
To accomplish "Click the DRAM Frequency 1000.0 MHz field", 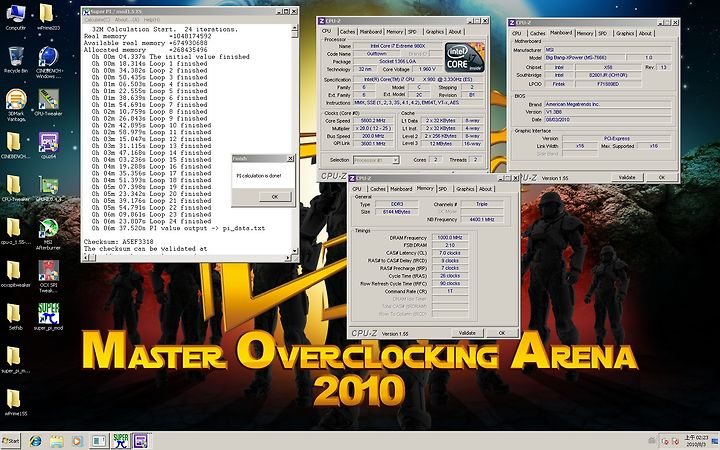I will coord(450,237).
